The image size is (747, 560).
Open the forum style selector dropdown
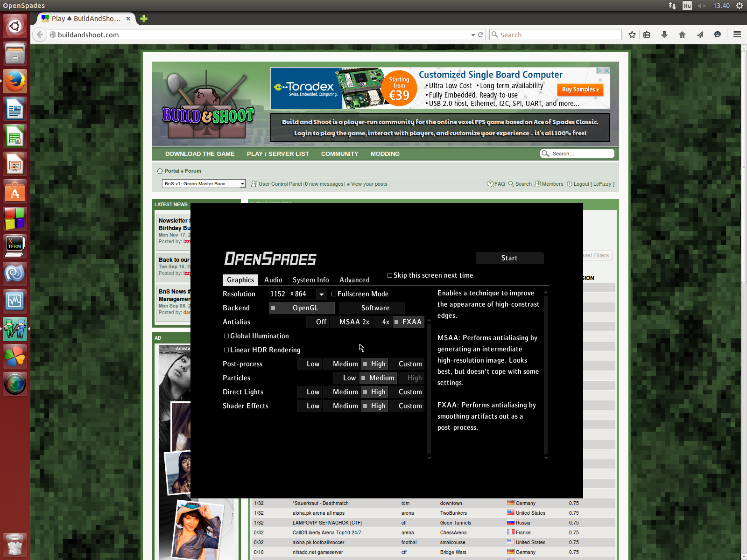(204, 184)
